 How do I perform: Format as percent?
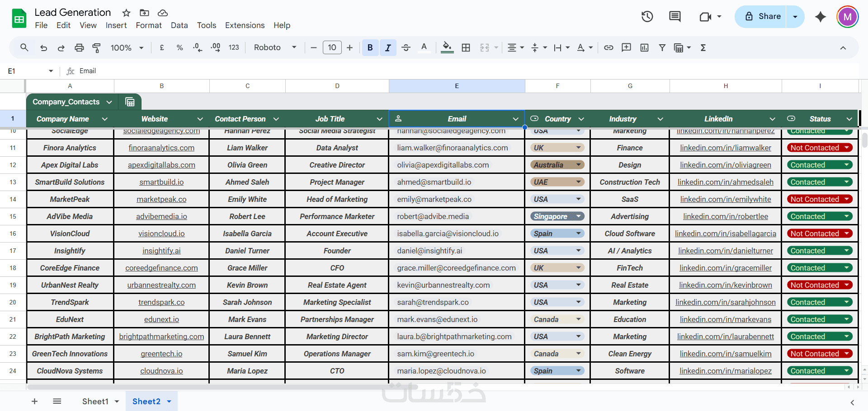point(180,47)
